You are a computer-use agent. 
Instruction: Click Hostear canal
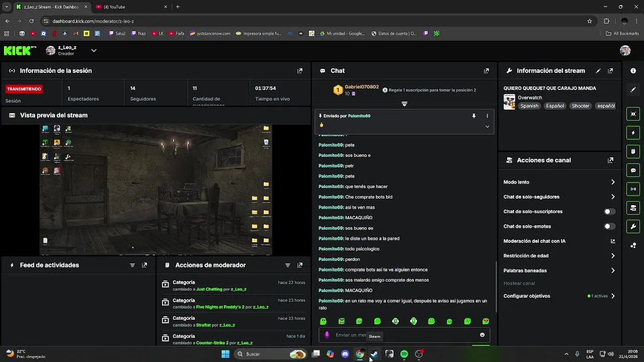point(519,284)
